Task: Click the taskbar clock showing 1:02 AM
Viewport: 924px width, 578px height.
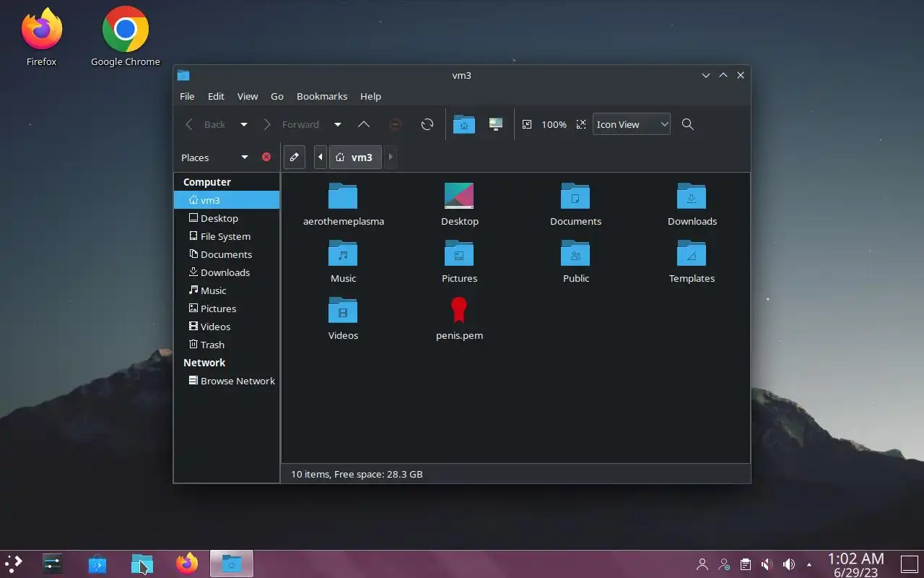Action: pos(856,564)
